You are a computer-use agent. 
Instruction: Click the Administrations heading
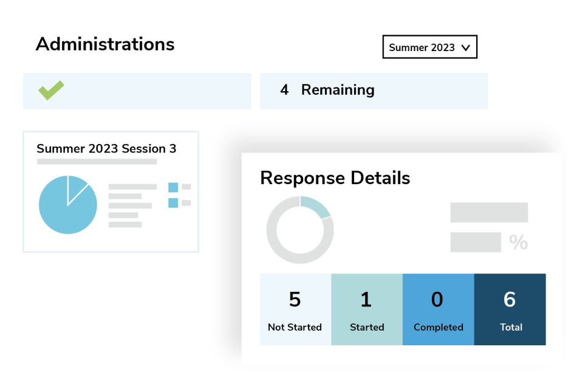[x=105, y=44]
